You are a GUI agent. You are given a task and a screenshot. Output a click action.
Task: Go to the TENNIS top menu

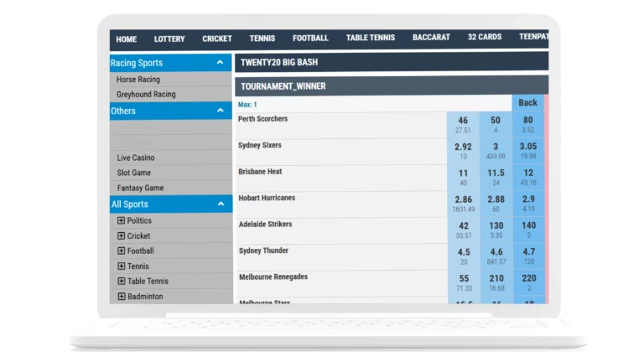tap(262, 39)
